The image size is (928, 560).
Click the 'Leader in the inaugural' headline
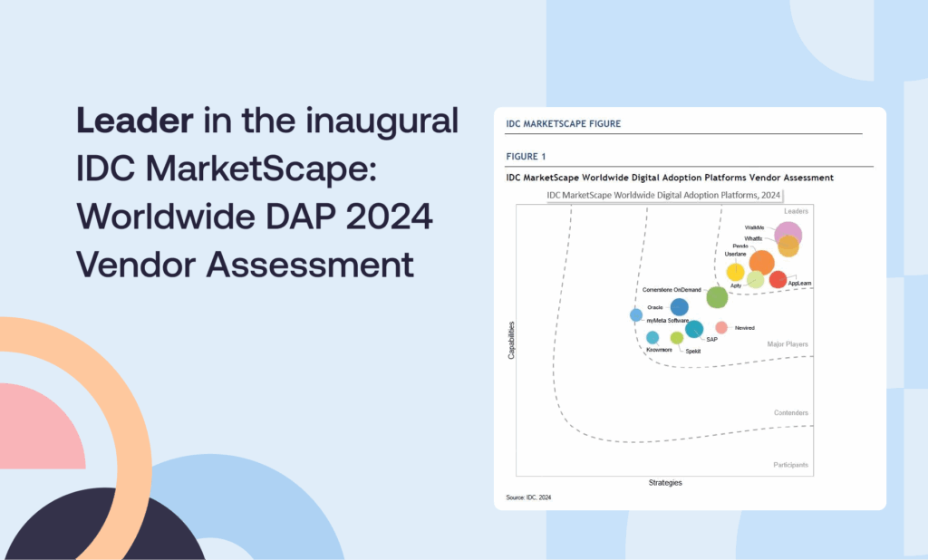(x=267, y=121)
